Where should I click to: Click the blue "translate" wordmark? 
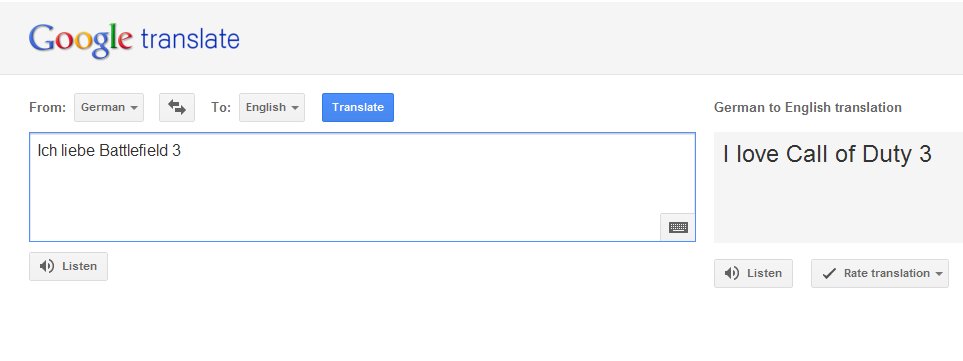[190, 39]
